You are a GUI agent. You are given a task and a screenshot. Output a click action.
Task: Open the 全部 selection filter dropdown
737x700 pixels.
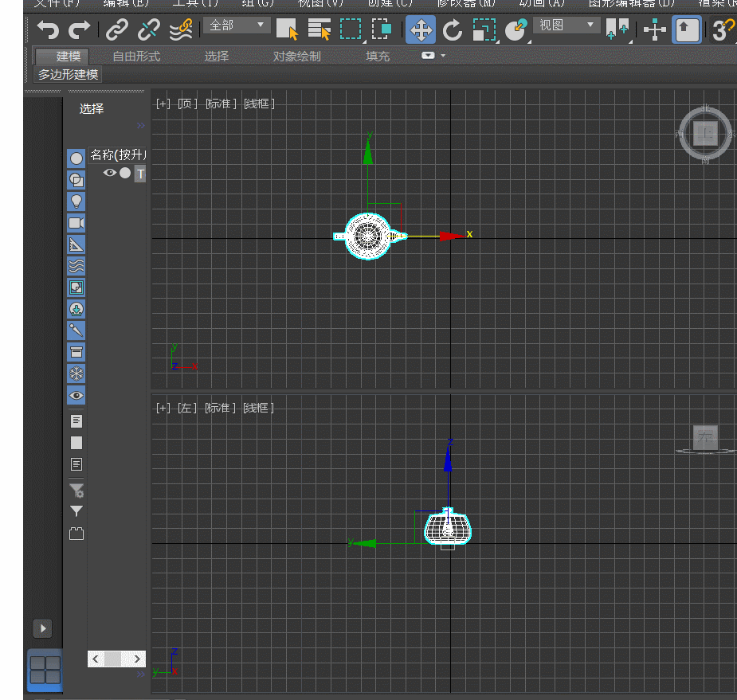(237, 25)
